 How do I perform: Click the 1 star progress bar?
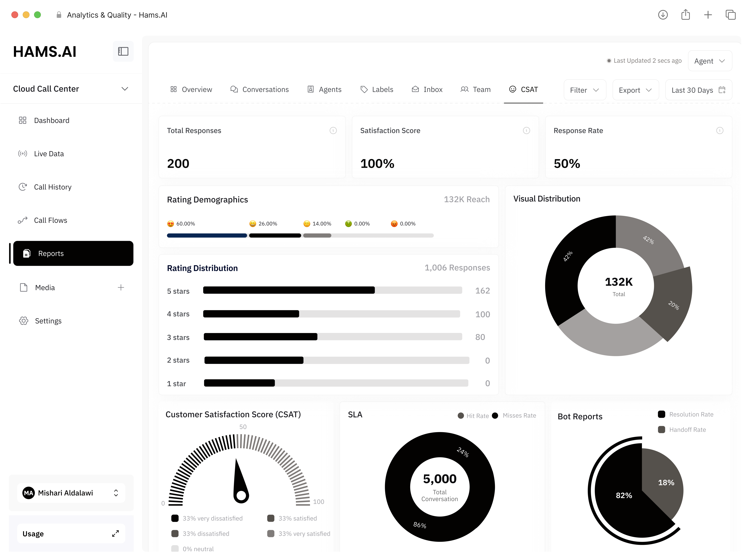point(336,383)
